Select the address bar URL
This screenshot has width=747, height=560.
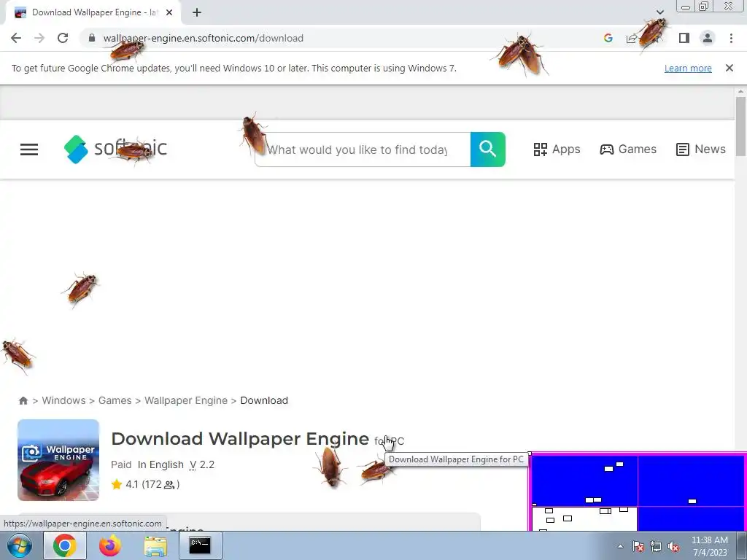click(x=204, y=38)
